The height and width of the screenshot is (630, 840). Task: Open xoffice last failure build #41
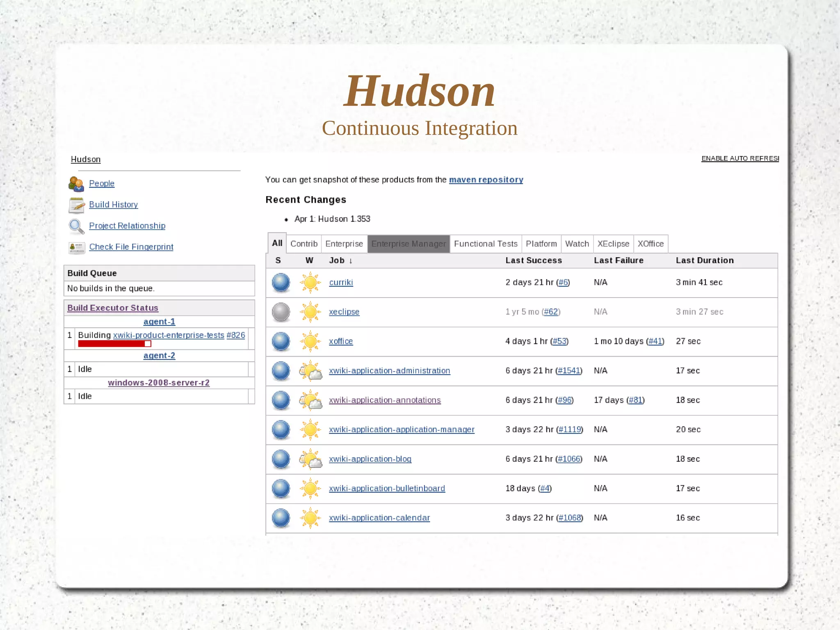click(x=655, y=341)
